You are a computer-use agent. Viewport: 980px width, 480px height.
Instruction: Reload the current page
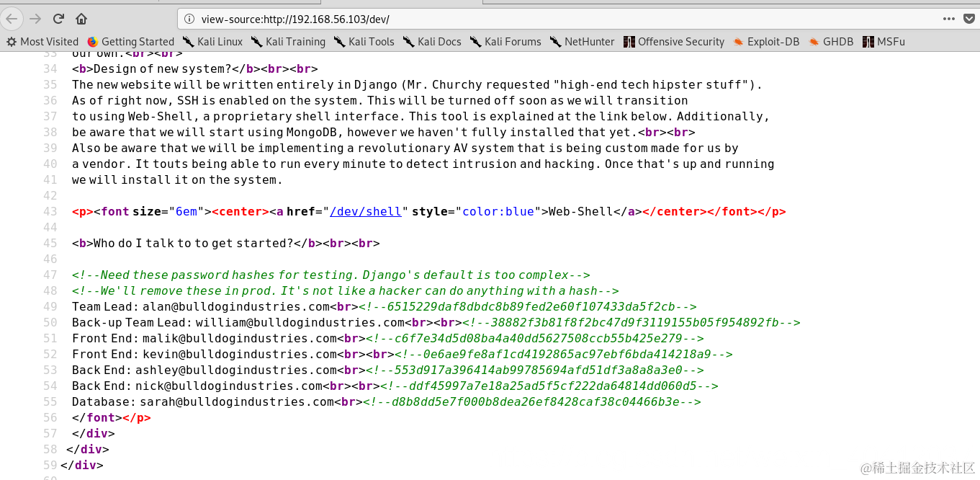58,18
